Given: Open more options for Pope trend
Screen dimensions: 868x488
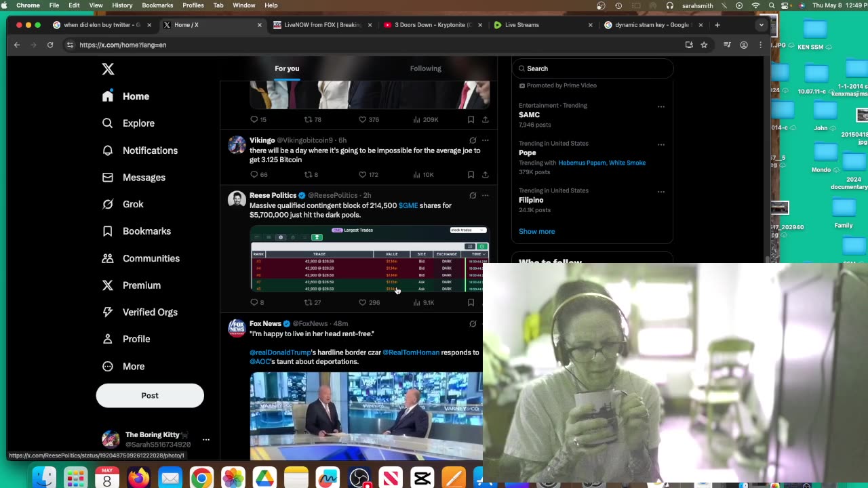Looking at the screenshot, I should pos(660,144).
